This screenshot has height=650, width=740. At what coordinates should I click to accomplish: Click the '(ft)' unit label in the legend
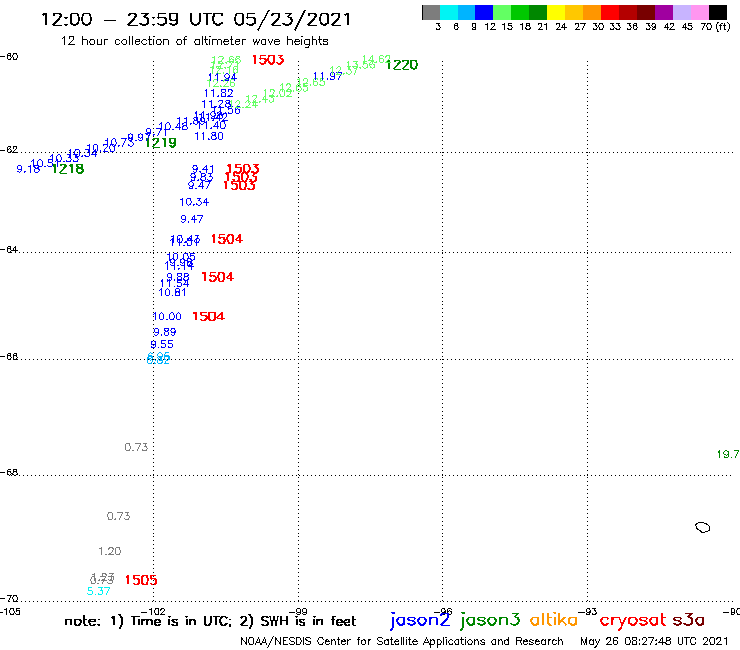tap(723, 27)
